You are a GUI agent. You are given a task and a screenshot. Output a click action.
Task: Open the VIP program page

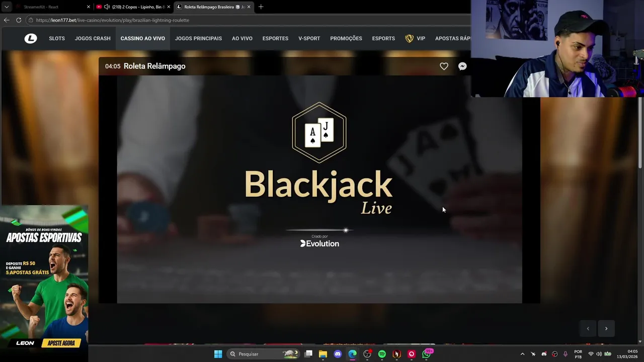[415, 38]
